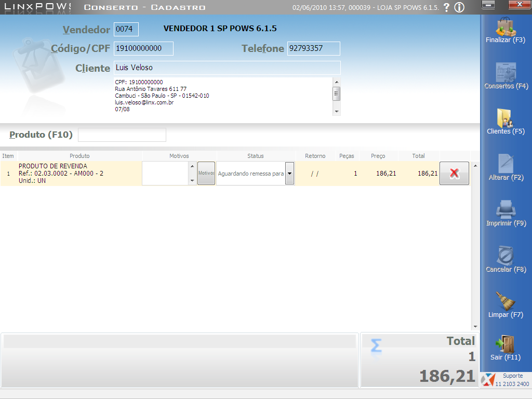Image resolution: width=532 pixels, height=399 pixels.
Task: Click the Retorno date cell
Action: click(x=315, y=174)
